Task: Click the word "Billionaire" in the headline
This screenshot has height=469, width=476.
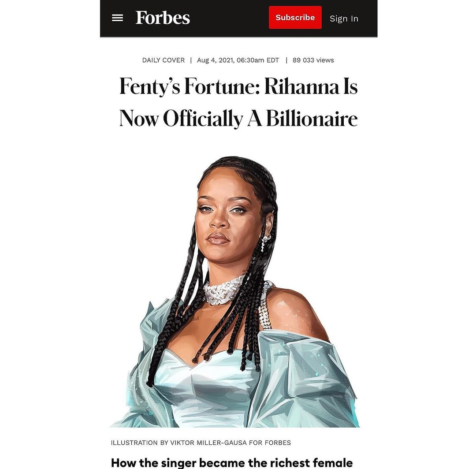Action: tap(312, 118)
